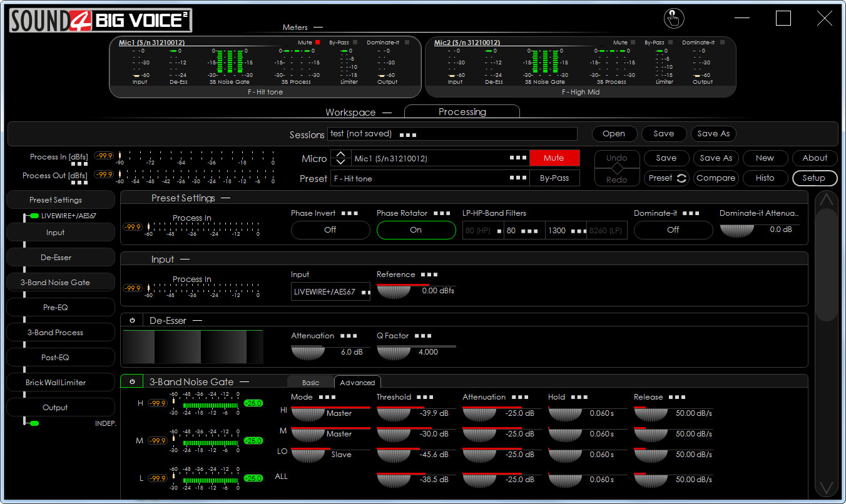Collapse the Meters section

click(x=319, y=28)
